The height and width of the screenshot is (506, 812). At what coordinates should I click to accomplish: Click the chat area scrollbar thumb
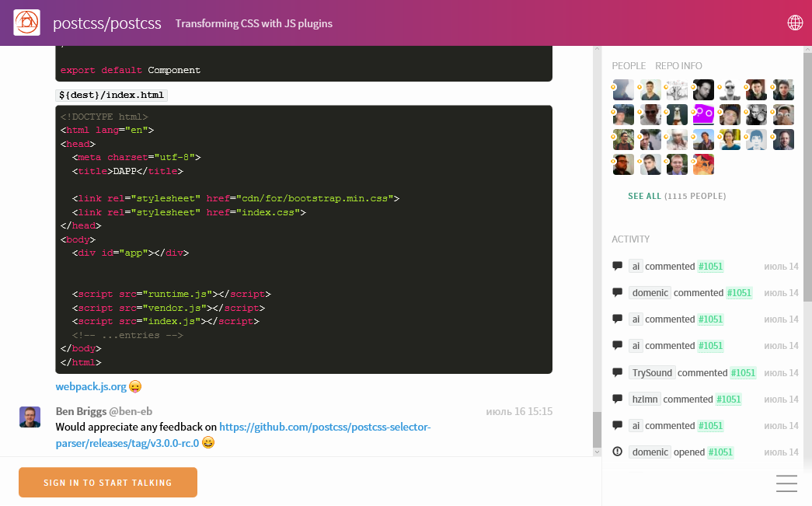597,429
